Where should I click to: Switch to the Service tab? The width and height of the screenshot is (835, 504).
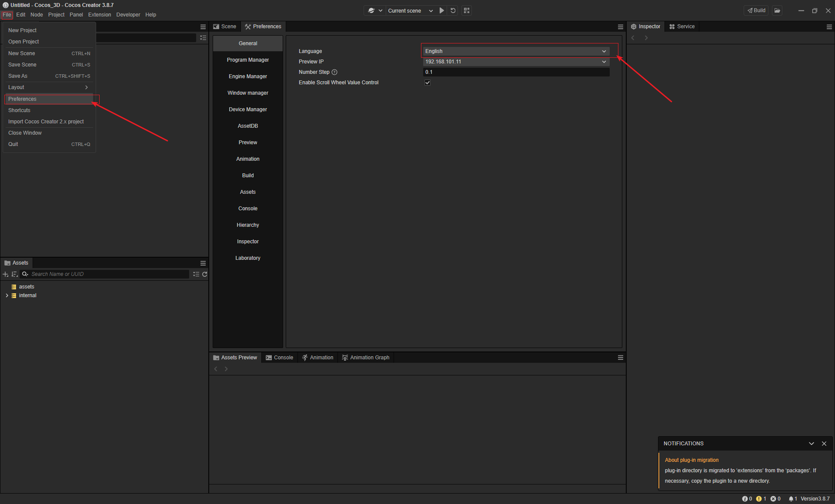click(x=681, y=27)
